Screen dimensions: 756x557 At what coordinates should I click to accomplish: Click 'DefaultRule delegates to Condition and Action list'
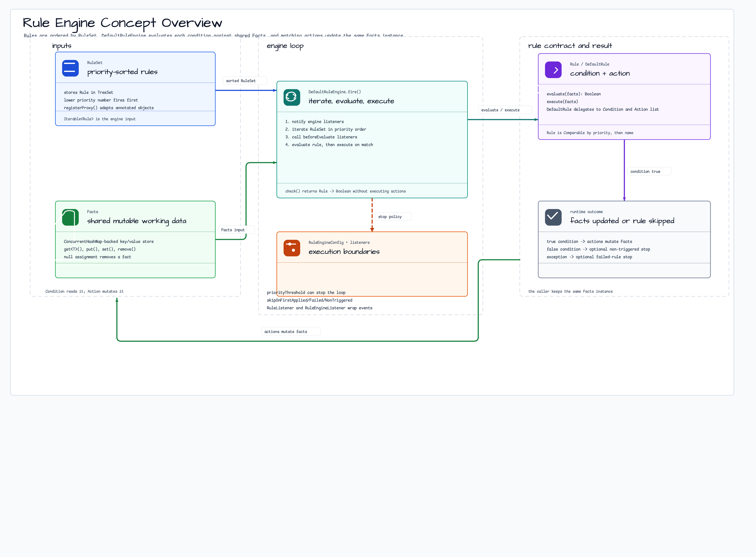[603, 109]
